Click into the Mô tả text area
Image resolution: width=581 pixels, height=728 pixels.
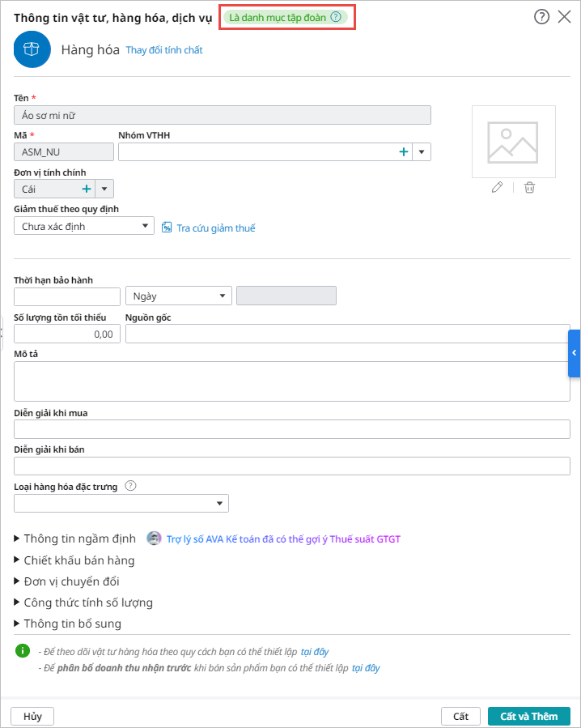292,381
